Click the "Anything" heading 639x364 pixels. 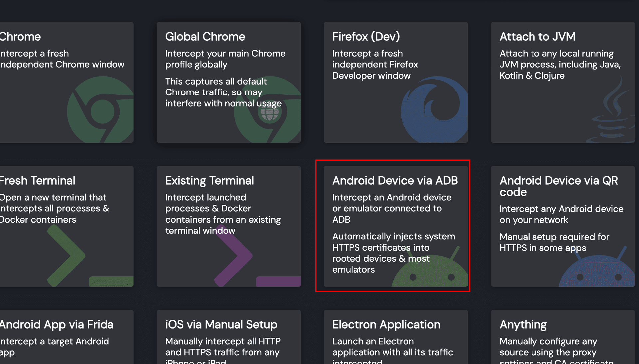[523, 325]
